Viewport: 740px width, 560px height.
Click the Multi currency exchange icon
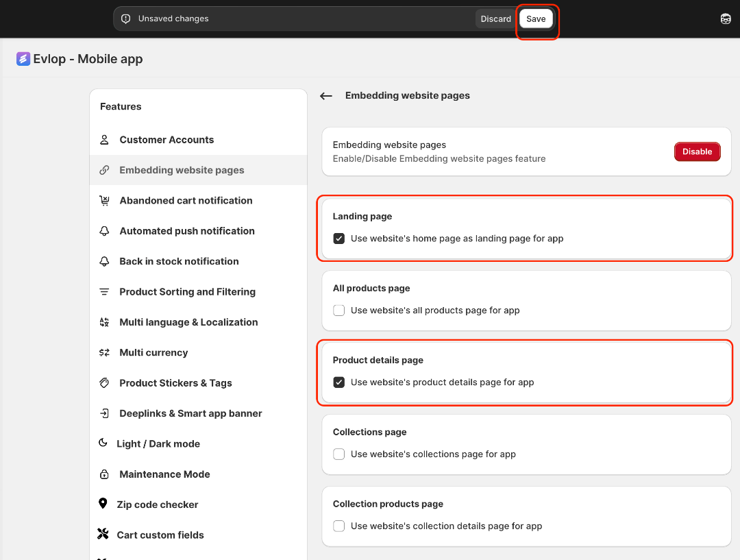[104, 353]
